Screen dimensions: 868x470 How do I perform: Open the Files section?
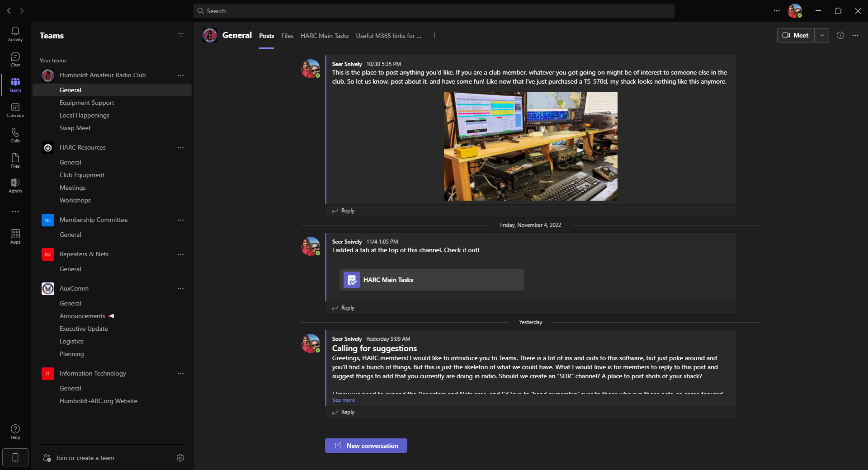click(15, 161)
